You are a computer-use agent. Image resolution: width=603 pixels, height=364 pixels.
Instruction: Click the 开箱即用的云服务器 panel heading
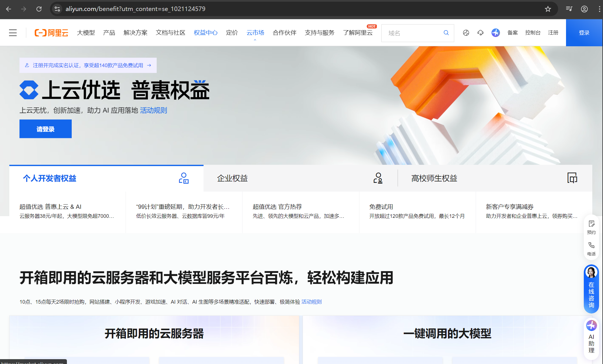(x=154, y=334)
